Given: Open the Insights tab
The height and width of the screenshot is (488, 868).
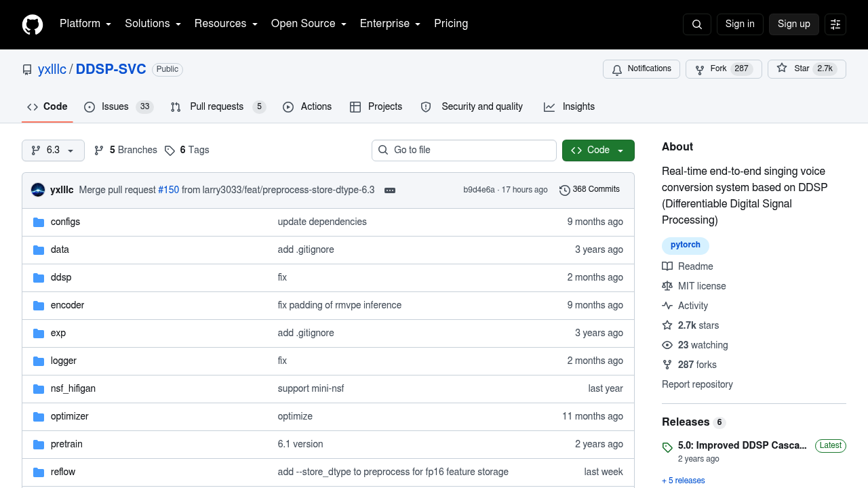Looking at the screenshot, I should [570, 107].
